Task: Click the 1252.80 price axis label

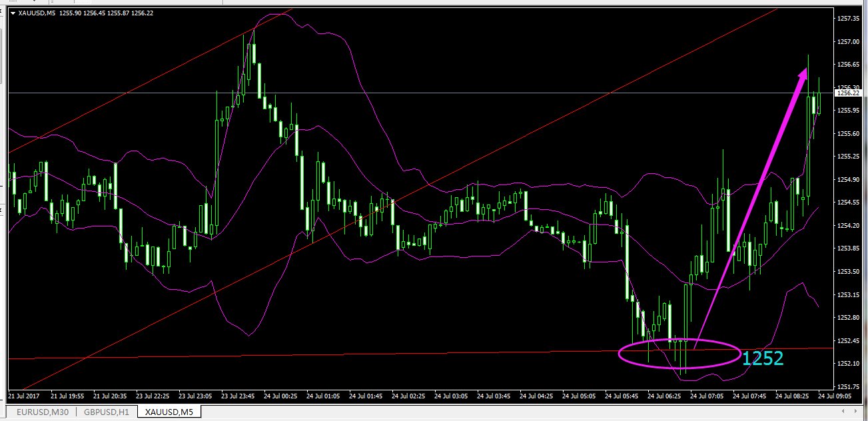Action: click(848, 318)
